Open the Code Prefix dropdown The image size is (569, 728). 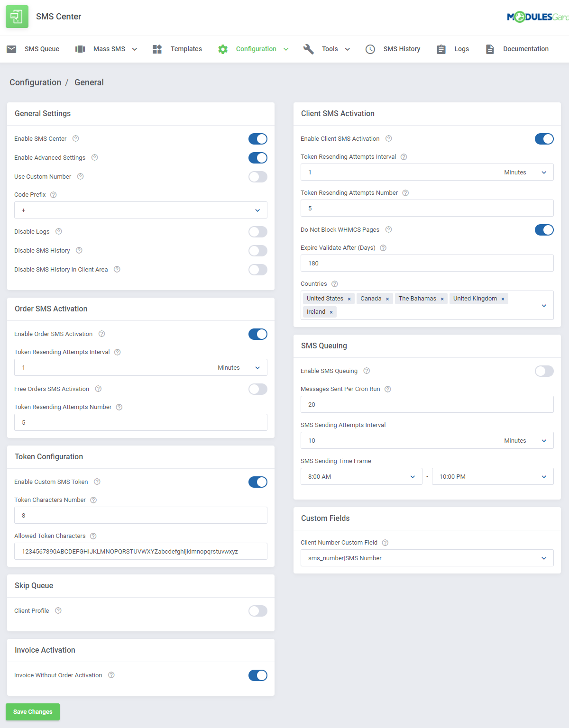tap(141, 210)
